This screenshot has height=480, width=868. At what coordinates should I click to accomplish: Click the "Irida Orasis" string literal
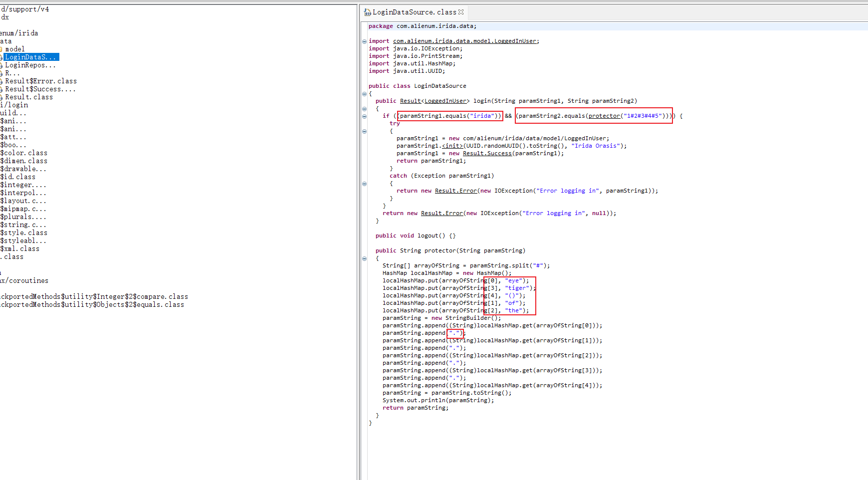click(x=596, y=146)
